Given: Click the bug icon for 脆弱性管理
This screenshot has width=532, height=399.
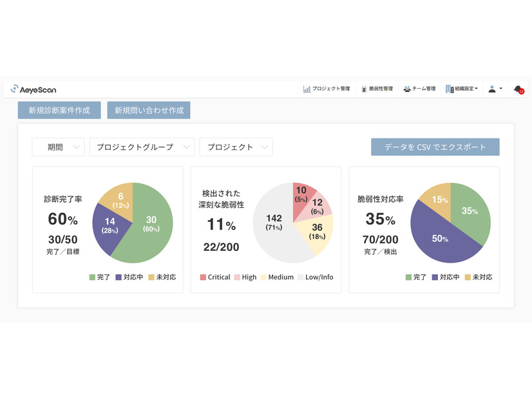Looking at the screenshot, I should (x=364, y=88).
